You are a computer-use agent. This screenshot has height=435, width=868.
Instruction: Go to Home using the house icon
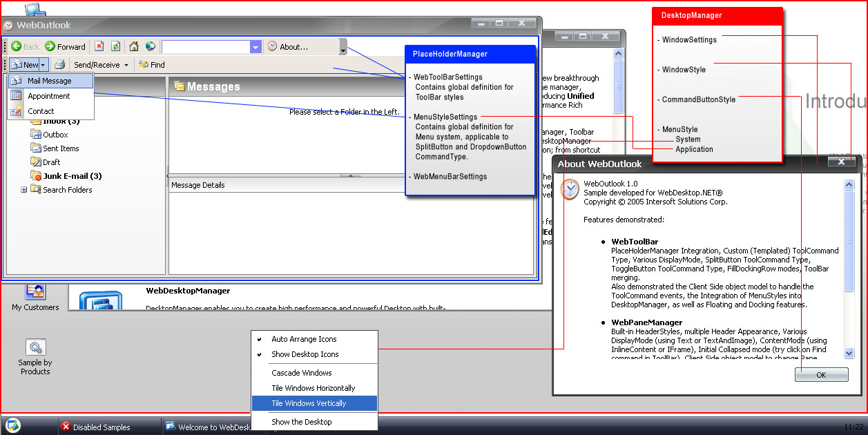(134, 47)
